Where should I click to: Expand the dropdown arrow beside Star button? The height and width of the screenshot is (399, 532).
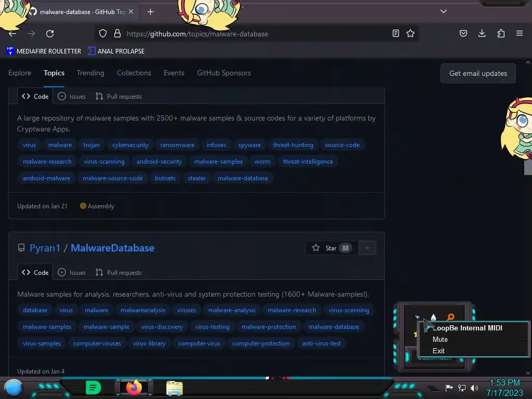coord(367,248)
